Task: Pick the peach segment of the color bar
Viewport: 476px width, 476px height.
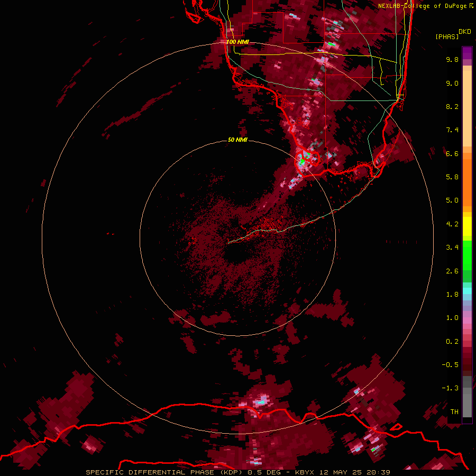Action: pyautogui.click(x=467, y=109)
